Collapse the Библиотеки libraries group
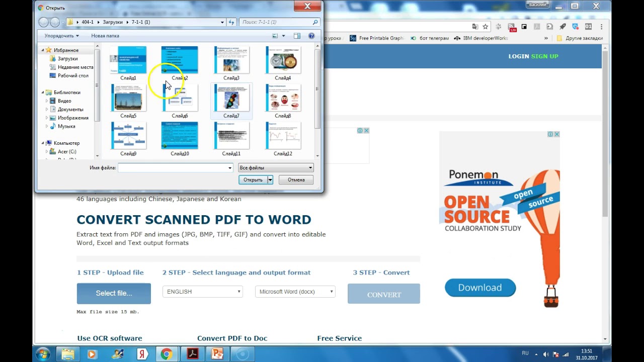 [43, 93]
